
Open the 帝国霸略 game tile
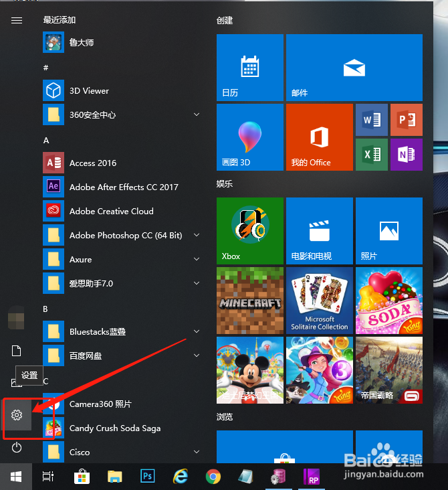click(x=389, y=370)
